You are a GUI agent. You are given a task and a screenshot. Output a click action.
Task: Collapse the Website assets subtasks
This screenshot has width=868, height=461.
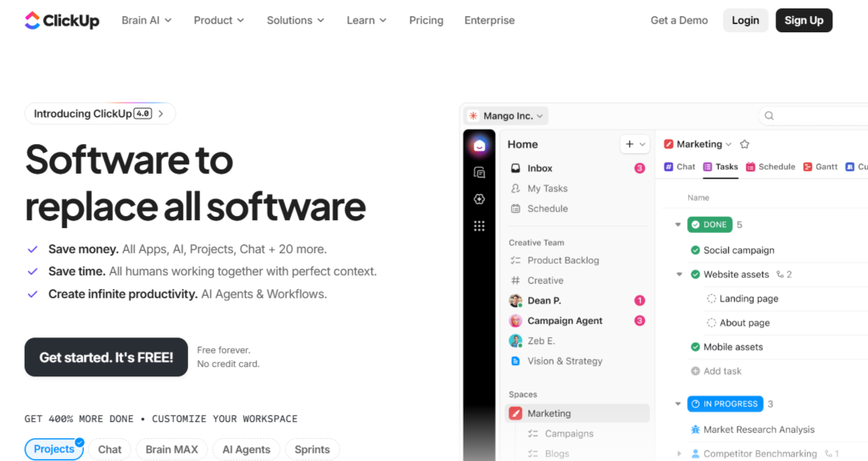coord(679,275)
